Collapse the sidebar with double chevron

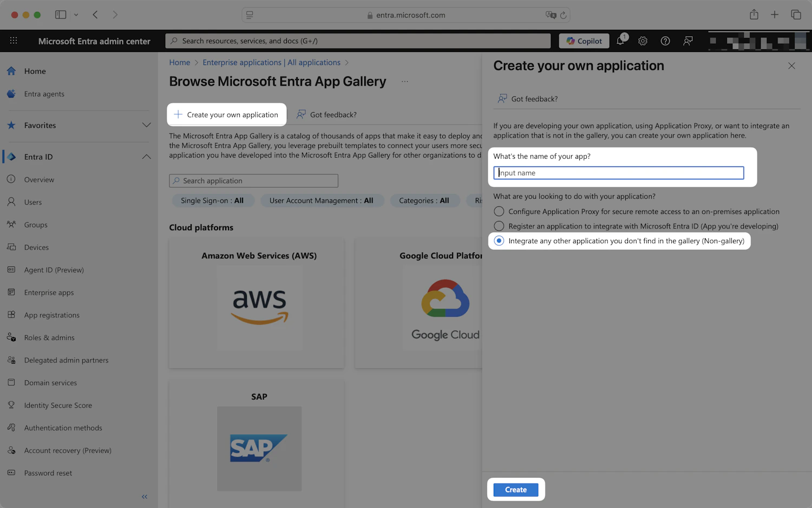pos(145,497)
